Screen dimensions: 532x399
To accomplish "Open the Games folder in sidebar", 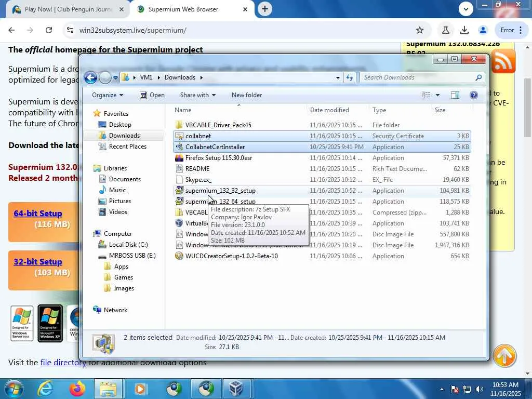I will point(118,277).
